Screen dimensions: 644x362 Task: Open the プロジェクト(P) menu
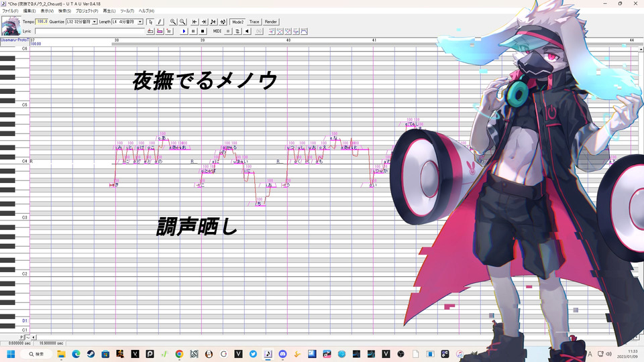pos(87,11)
